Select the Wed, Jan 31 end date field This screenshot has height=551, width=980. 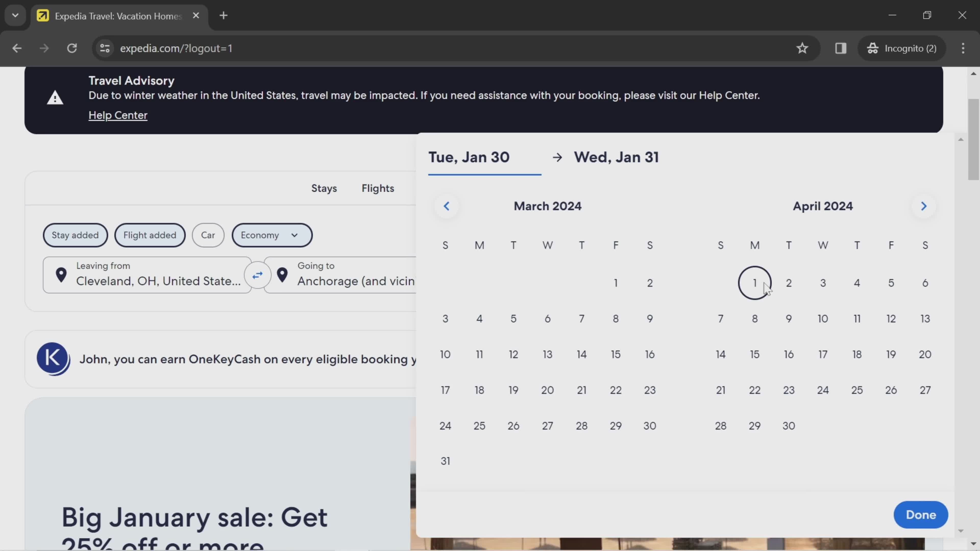tap(616, 157)
